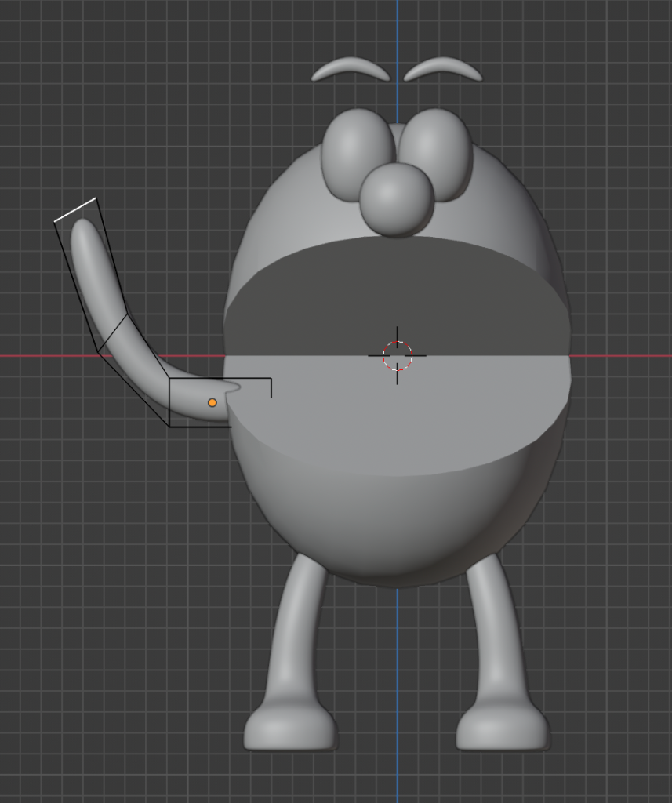Click the character's left eyebrow
672x803 pixels.
351,68
